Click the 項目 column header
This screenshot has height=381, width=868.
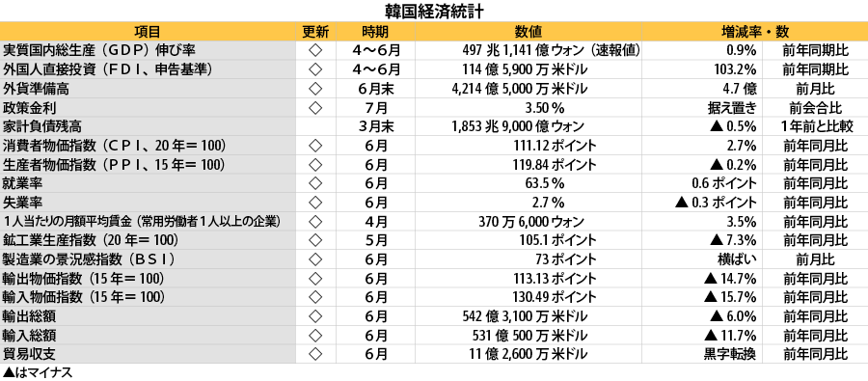click(x=148, y=32)
